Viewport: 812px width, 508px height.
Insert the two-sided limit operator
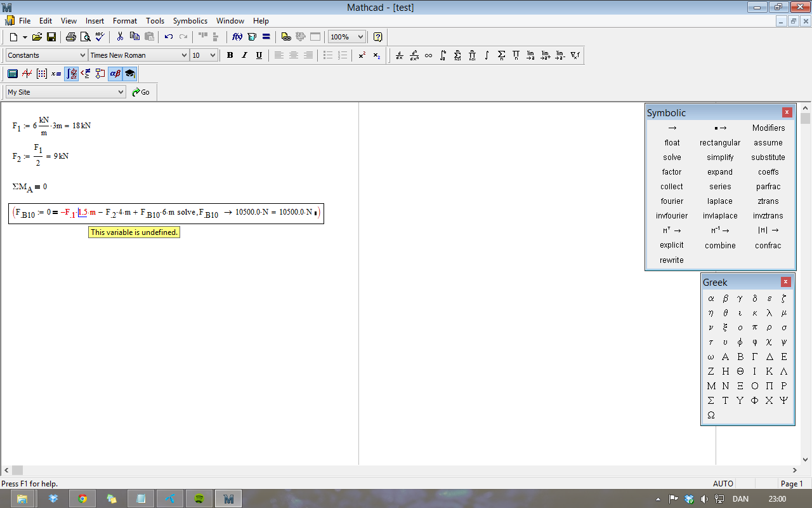pyautogui.click(x=530, y=55)
